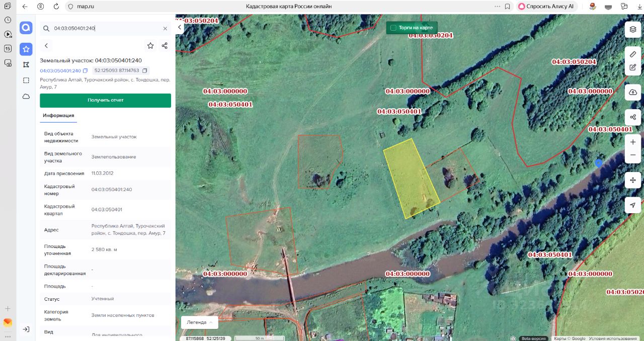Click the Землепользование value
The width and height of the screenshot is (644, 341).
pyautogui.click(x=114, y=157)
